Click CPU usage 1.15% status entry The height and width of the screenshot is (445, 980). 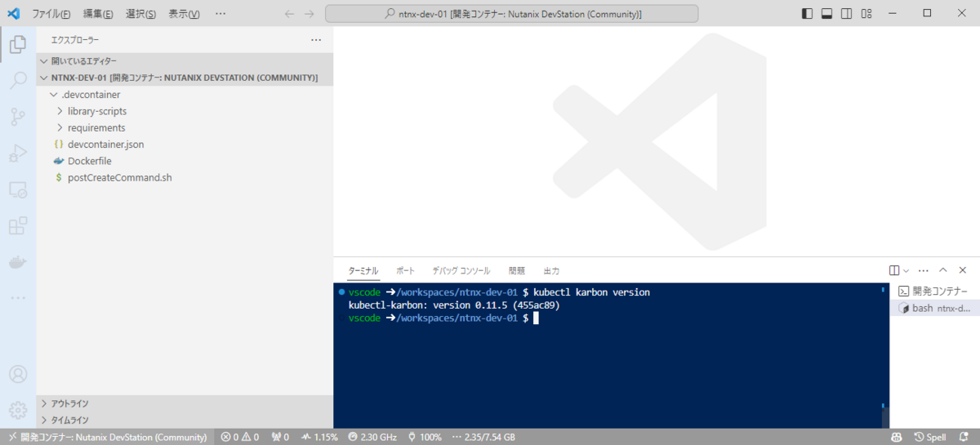click(x=319, y=437)
